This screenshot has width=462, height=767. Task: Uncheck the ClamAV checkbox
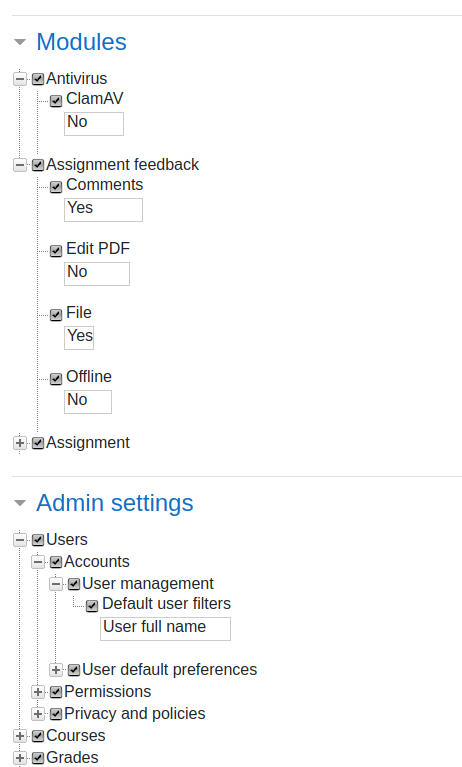point(56,101)
